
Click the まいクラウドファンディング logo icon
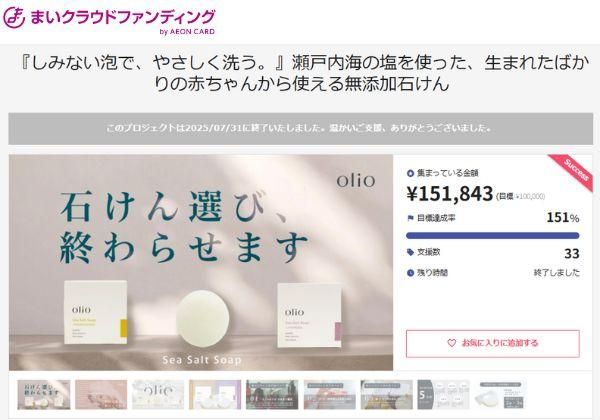pyautogui.click(x=14, y=18)
